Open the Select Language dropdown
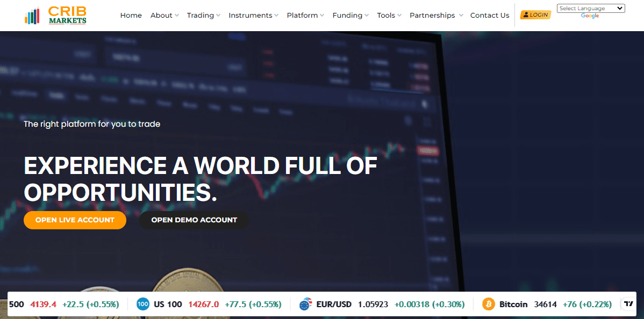The width and height of the screenshot is (644, 319). pyautogui.click(x=591, y=8)
